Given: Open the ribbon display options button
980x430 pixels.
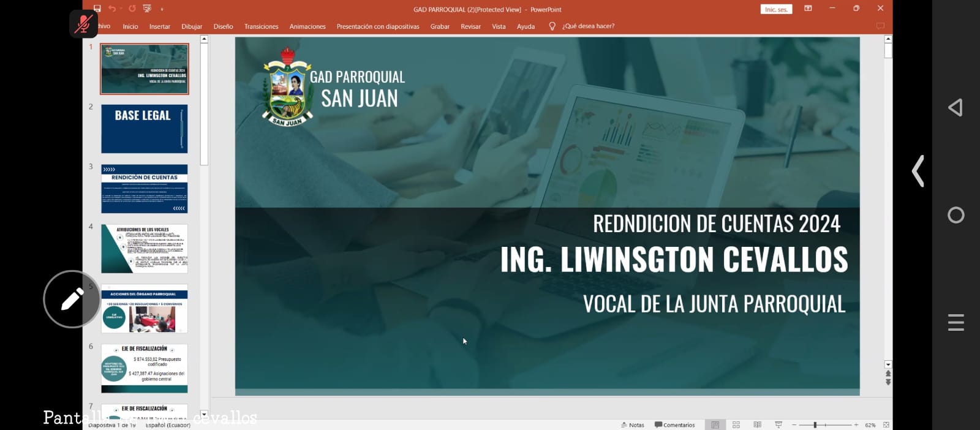Looking at the screenshot, I should point(808,9).
